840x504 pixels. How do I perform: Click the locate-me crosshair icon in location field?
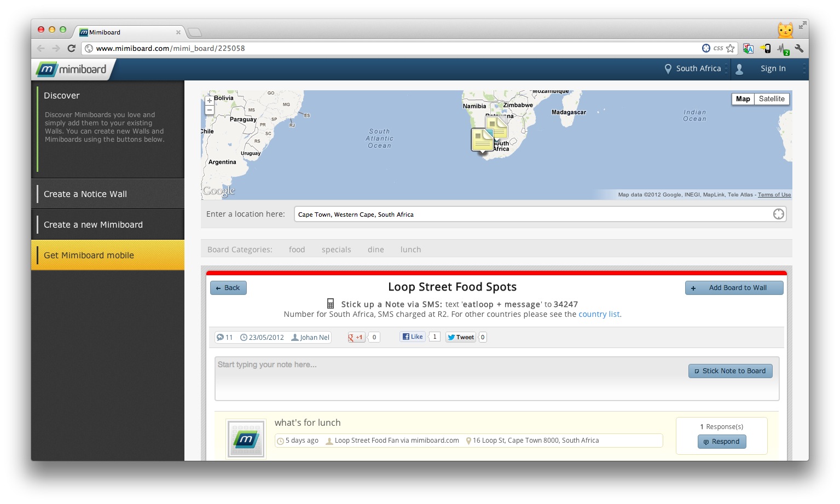point(778,214)
